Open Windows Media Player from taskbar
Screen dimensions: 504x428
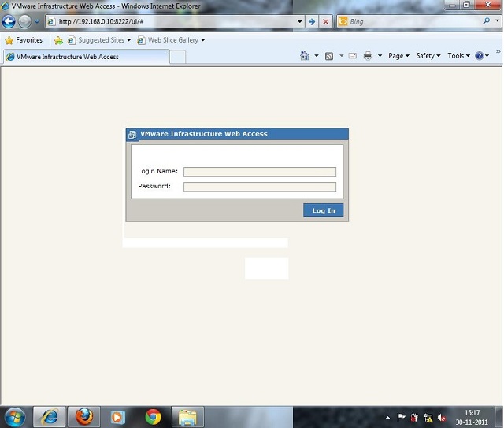pos(117,418)
